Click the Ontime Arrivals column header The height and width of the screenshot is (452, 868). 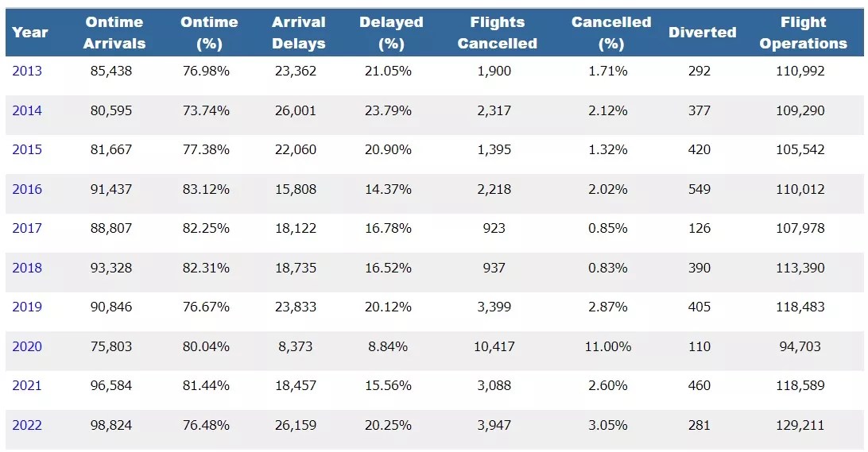(114, 33)
